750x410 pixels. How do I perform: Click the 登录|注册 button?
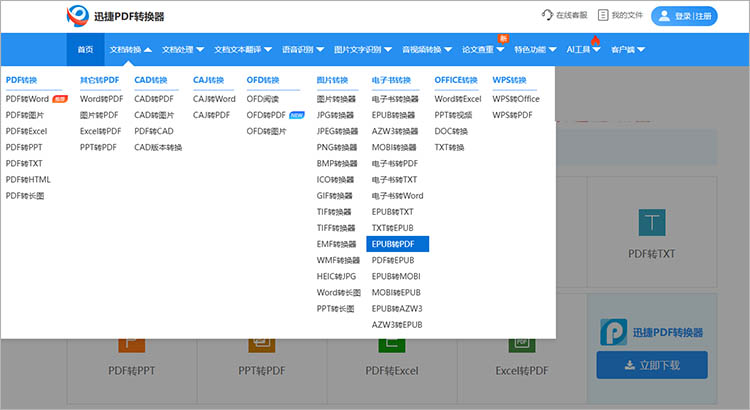(684, 16)
